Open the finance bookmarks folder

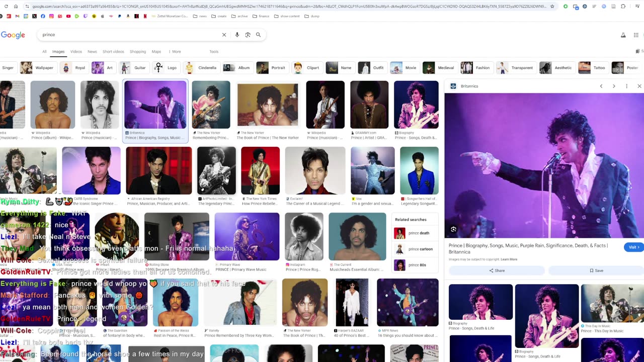[x=261, y=16]
